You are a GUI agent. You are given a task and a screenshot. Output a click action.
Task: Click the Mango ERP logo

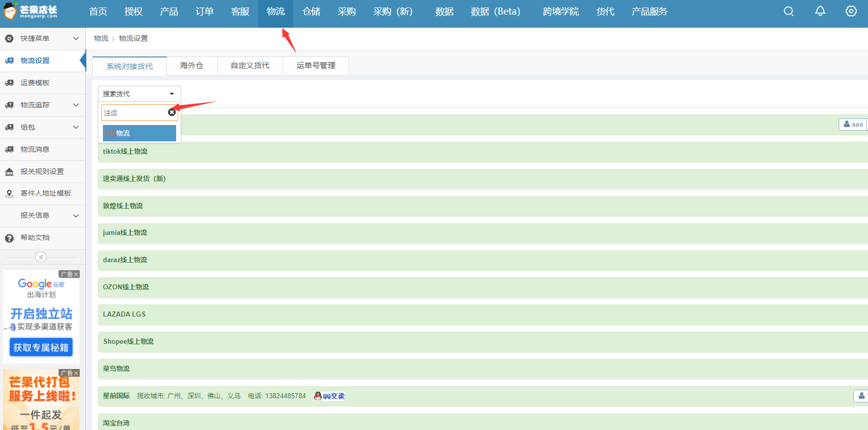(30, 11)
